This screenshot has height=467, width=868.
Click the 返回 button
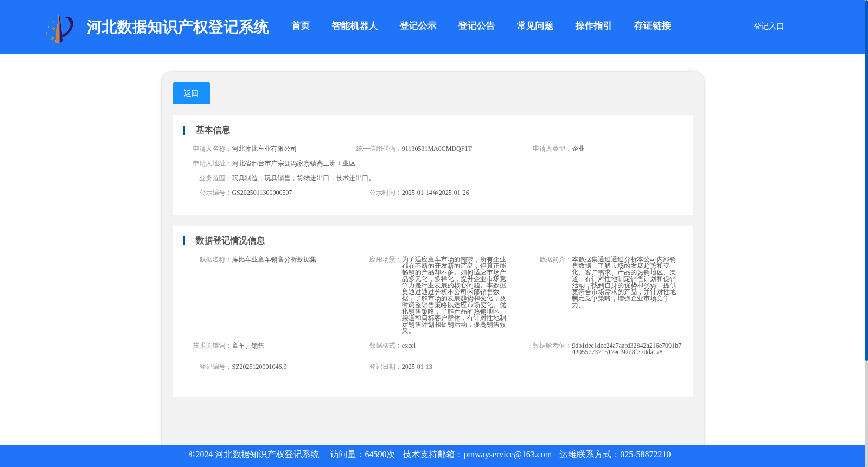click(192, 93)
